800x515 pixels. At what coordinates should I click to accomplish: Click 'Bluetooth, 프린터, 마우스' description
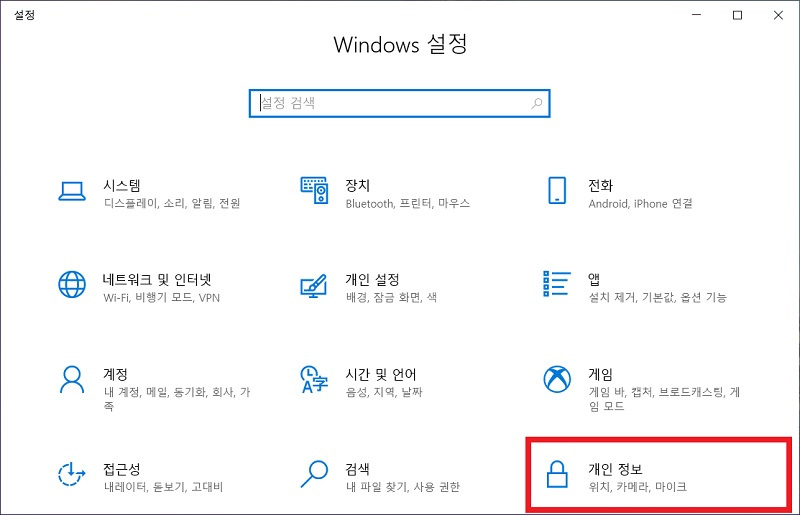[408, 203]
